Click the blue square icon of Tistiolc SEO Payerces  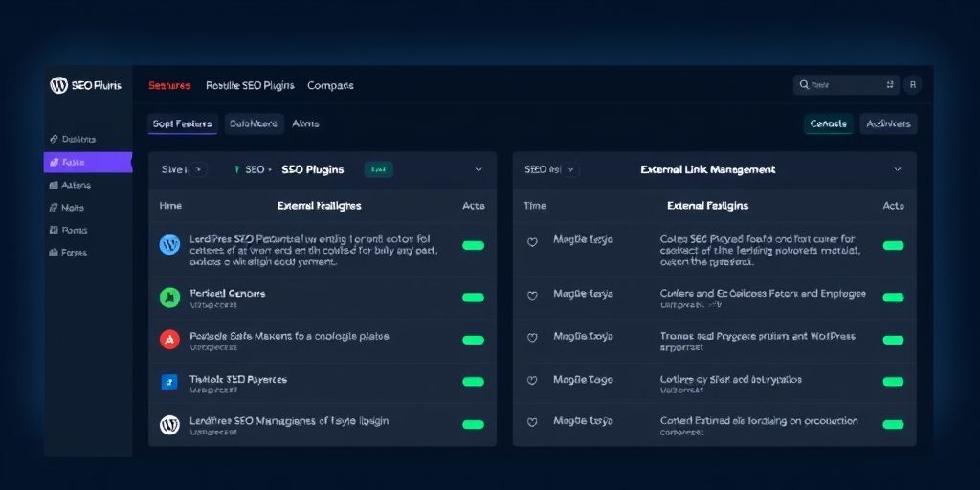[x=169, y=382]
